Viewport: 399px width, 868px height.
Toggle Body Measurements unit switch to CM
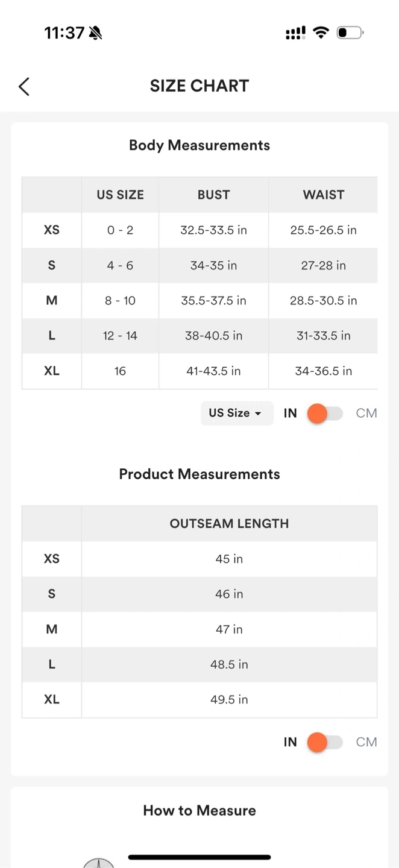click(x=325, y=414)
